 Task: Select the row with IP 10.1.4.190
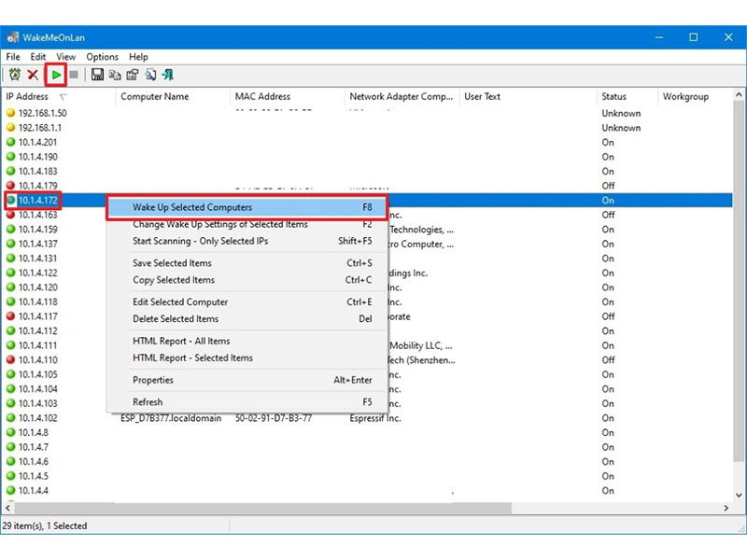[x=367, y=157]
